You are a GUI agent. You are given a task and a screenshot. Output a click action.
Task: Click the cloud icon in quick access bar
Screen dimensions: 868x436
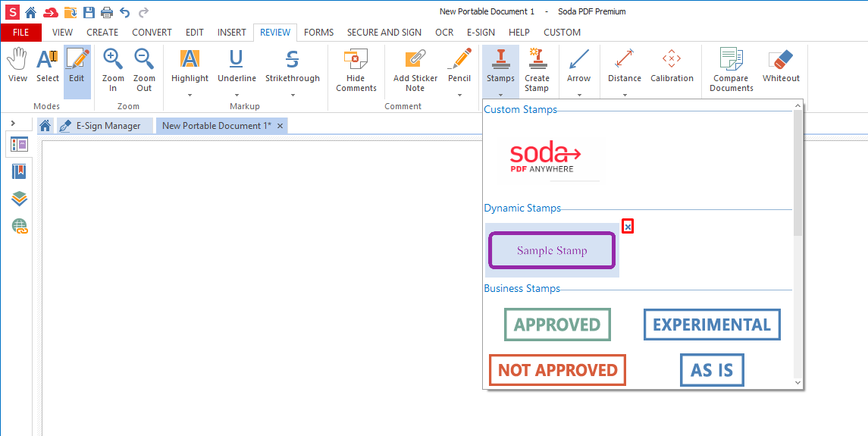point(51,11)
